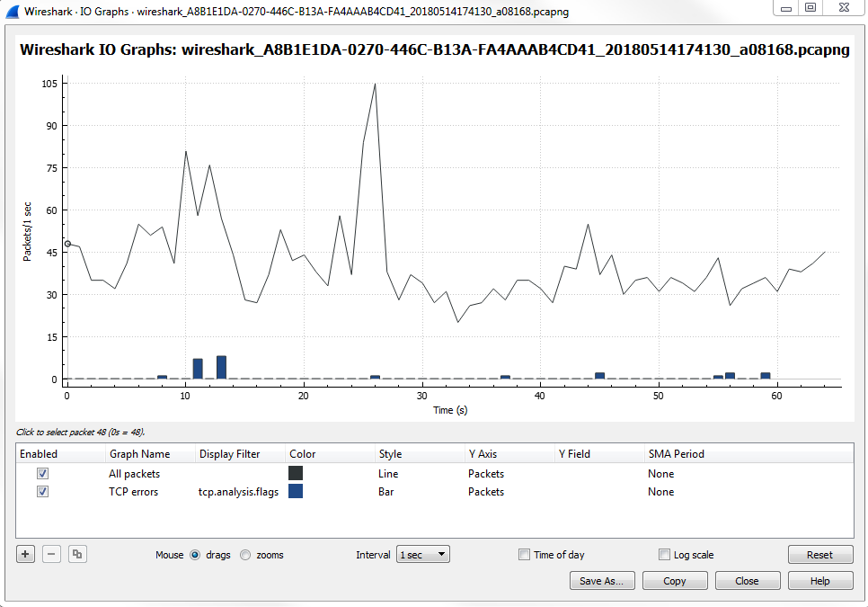Click the add new graph plus button

coord(26,555)
